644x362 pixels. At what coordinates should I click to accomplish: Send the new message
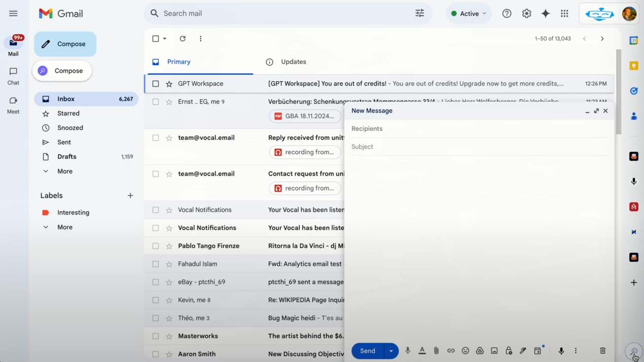pos(368,351)
